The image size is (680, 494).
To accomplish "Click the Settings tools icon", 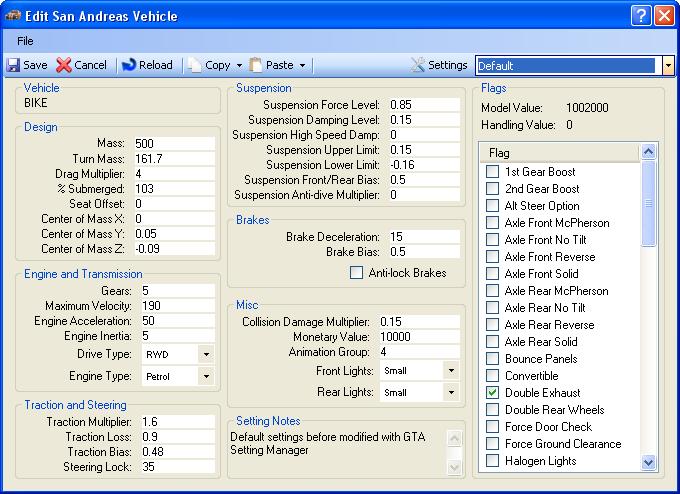I will (418, 65).
